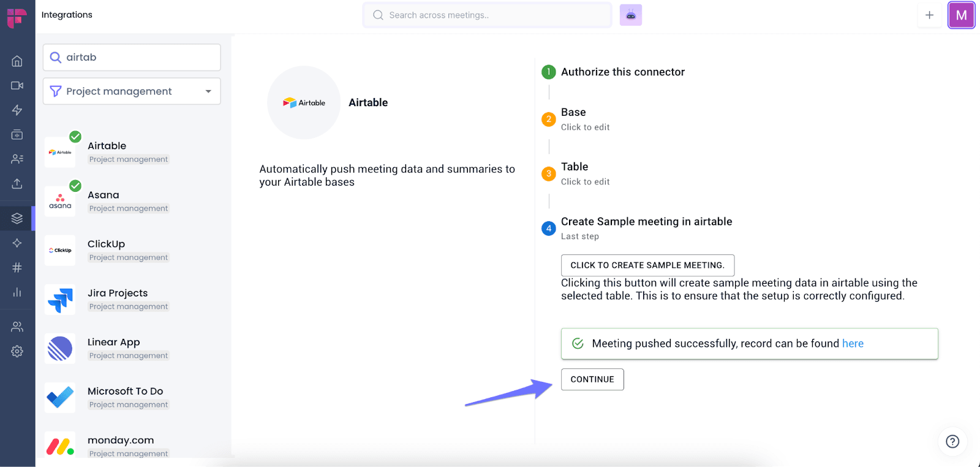Click the Create Sample Meeting button
Viewport: 980px width, 467px height.
(x=647, y=265)
